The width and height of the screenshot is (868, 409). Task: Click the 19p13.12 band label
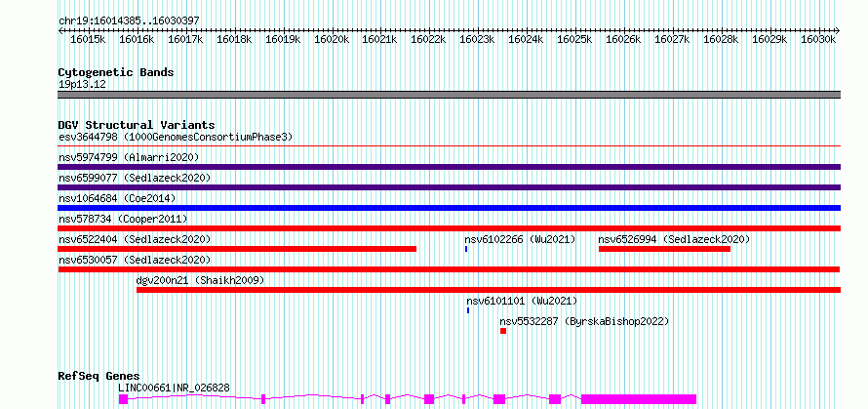[82, 84]
